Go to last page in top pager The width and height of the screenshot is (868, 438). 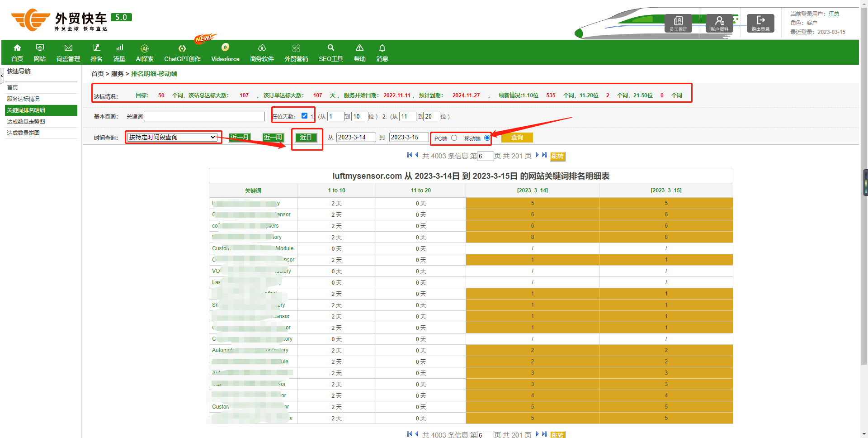pos(544,155)
